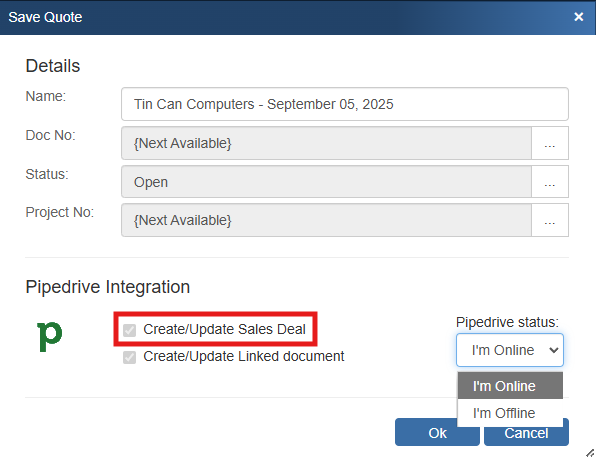
Task: Toggle Create/Update Sales Deal checkbox
Action: [129, 330]
